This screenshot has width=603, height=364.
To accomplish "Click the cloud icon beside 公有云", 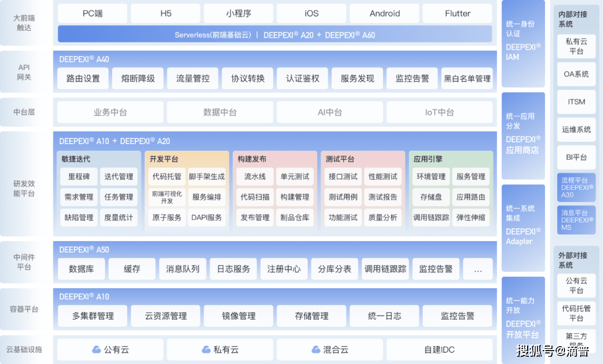I will (x=96, y=349).
